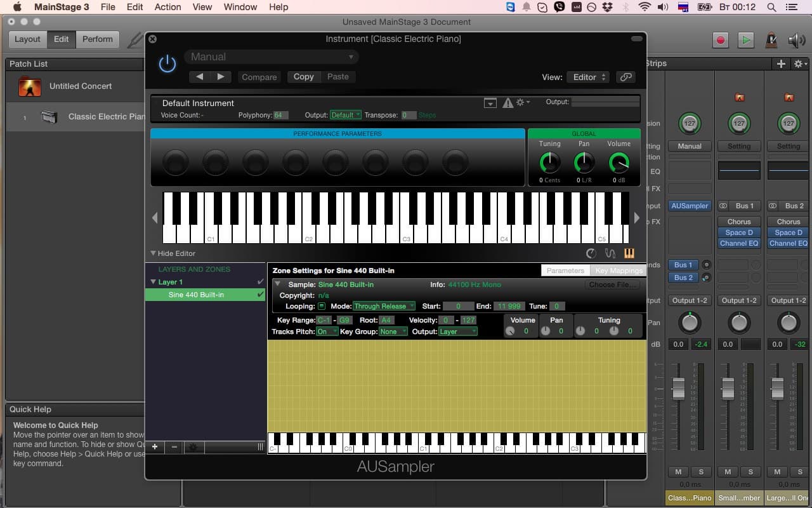Mute the Classic Electric Piano channel strip
The height and width of the screenshot is (508, 812).
[678, 472]
